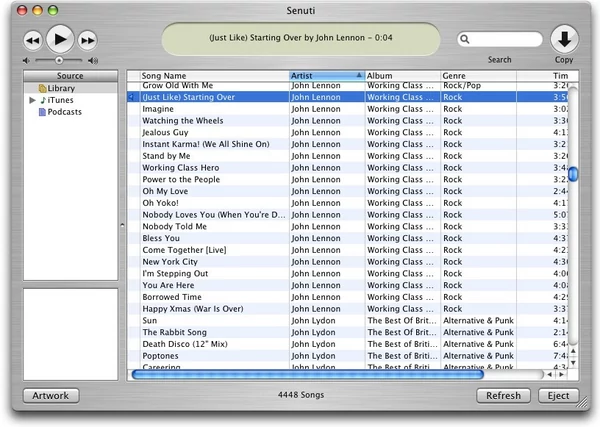Select the song Grow Old With Me
The image size is (600, 427).
347,86
